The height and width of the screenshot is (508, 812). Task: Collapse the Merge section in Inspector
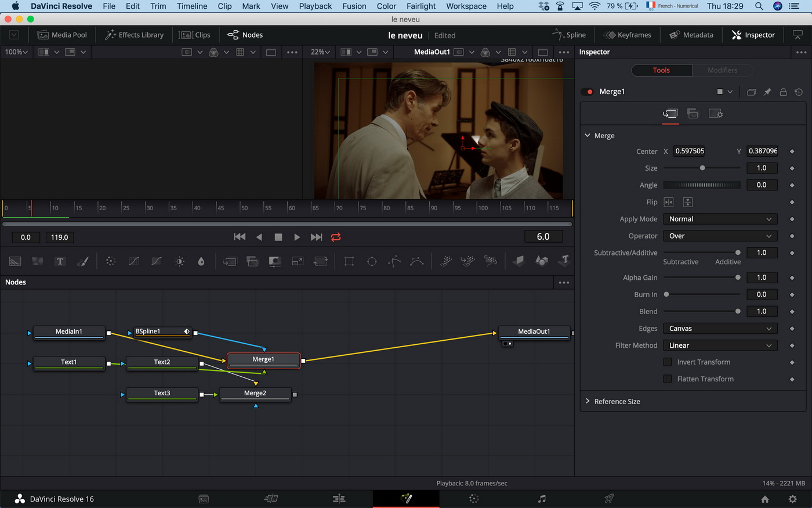pos(588,135)
